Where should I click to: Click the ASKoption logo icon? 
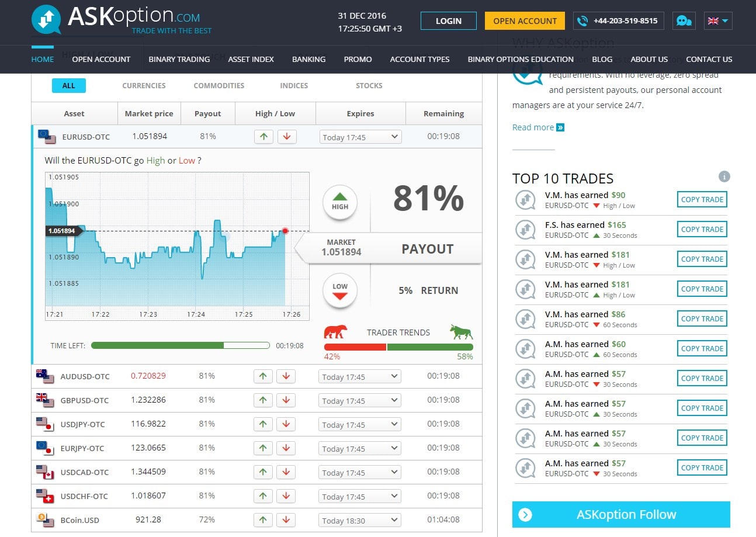coord(46,19)
